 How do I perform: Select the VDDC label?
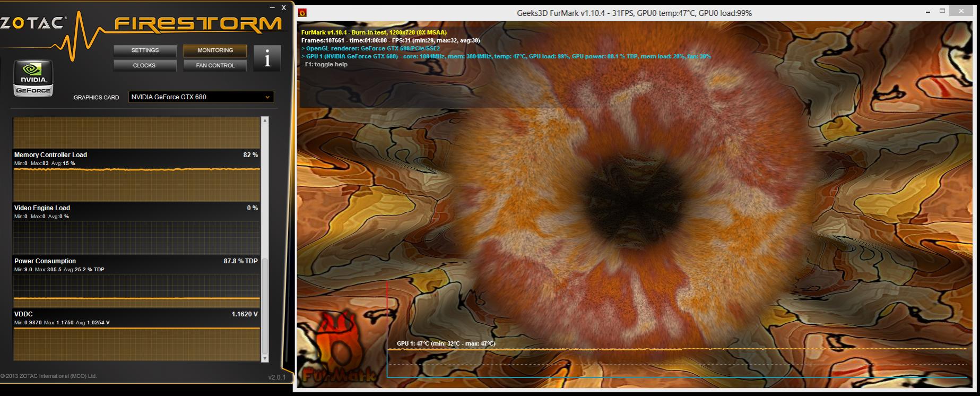[23, 314]
